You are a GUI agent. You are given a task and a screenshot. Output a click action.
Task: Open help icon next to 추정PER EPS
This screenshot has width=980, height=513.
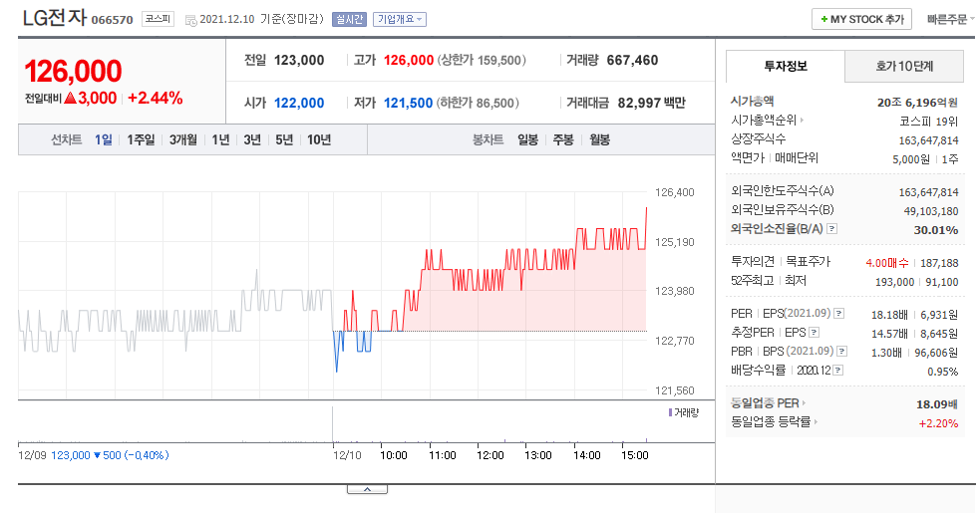coord(814,333)
